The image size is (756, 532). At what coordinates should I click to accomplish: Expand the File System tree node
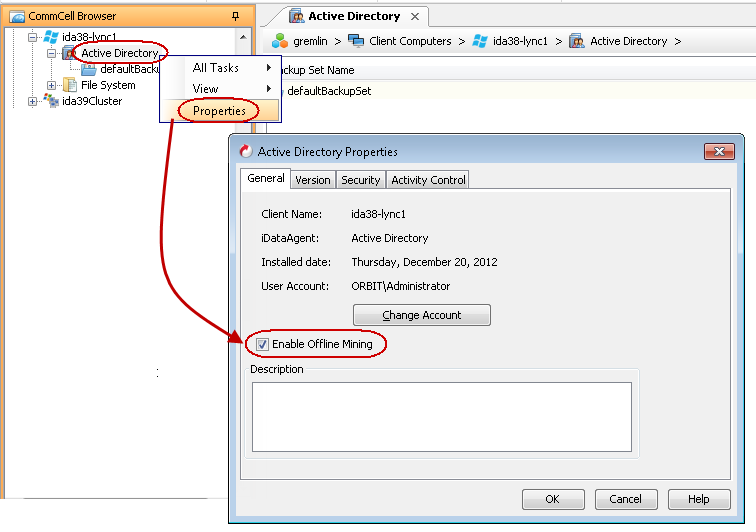[x=52, y=85]
